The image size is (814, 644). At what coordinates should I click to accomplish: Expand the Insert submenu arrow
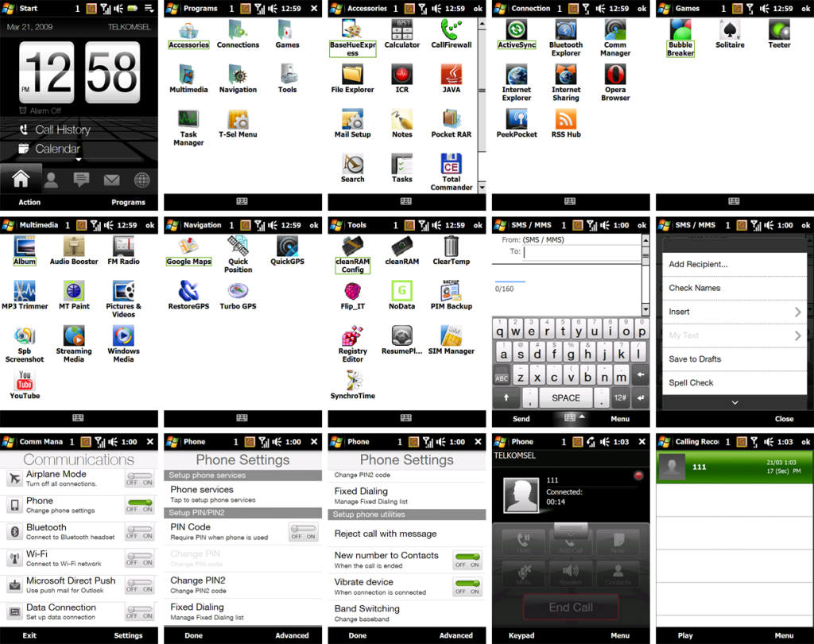tap(797, 312)
